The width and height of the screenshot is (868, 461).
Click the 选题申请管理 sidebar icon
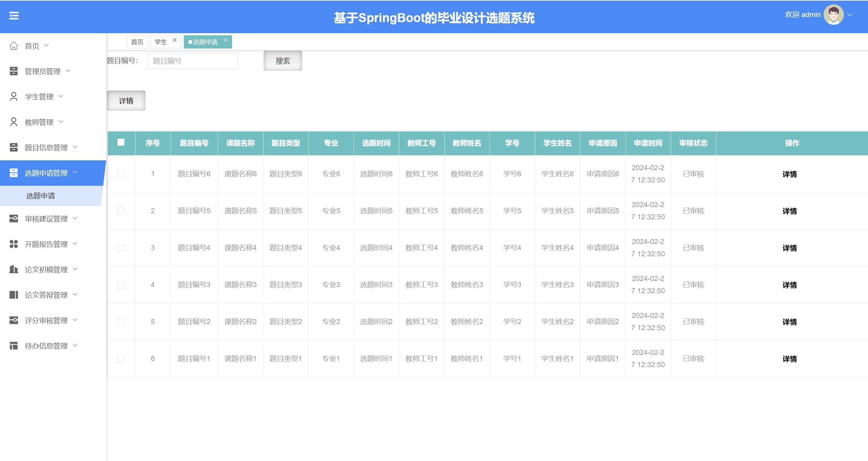coord(14,173)
